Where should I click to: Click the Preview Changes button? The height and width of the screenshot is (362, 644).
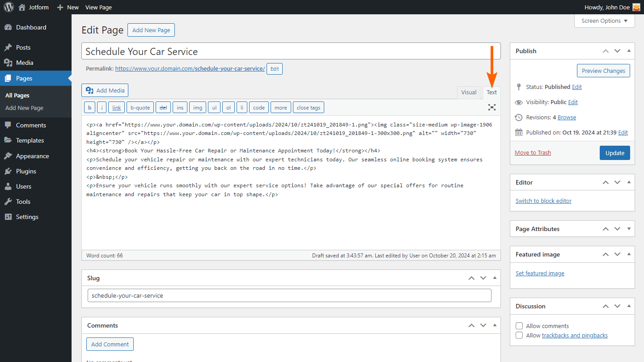603,71
